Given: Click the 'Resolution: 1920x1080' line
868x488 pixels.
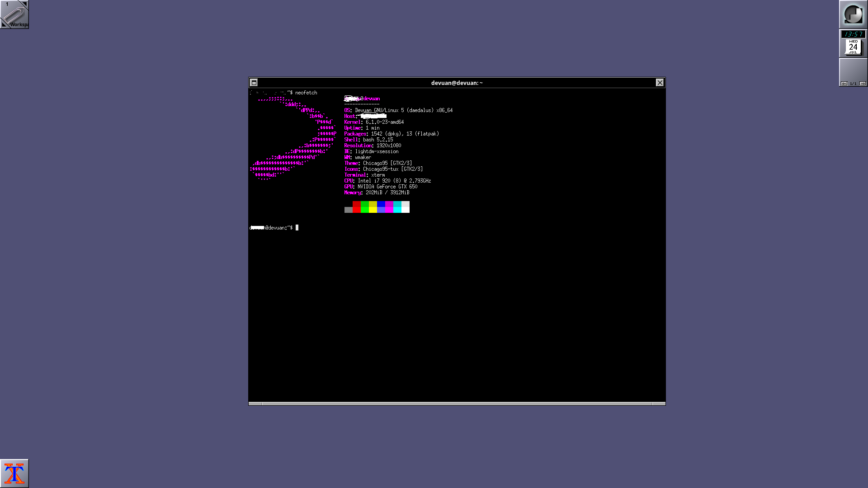Looking at the screenshot, I should (x=373, y=145).
